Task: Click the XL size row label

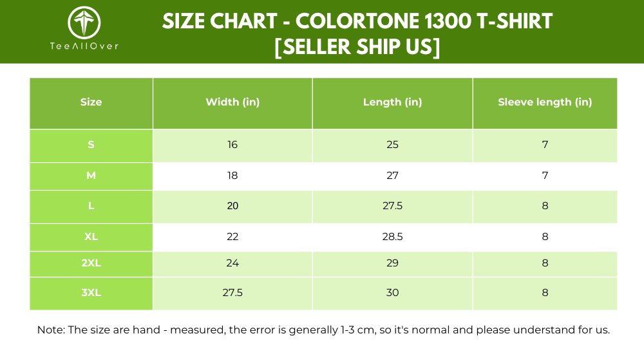Action: coord(91,237)
